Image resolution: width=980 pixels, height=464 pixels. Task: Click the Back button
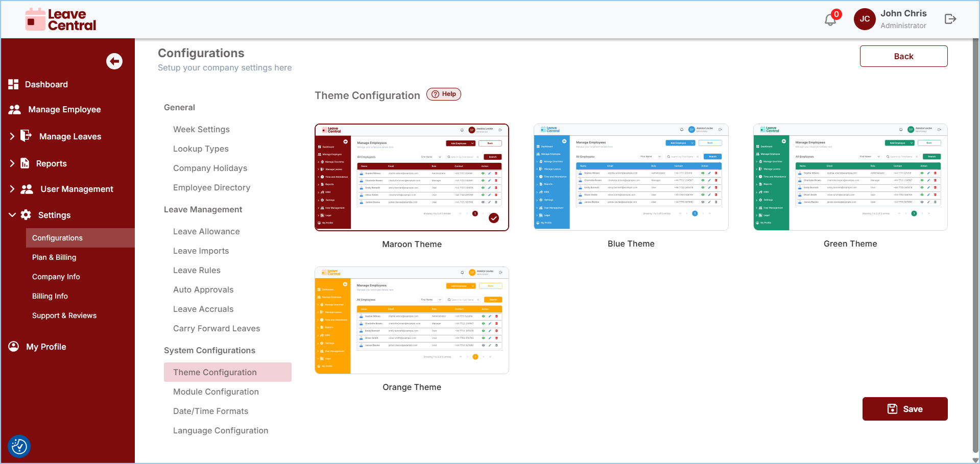pyautogui.click(x=903, y=56)
